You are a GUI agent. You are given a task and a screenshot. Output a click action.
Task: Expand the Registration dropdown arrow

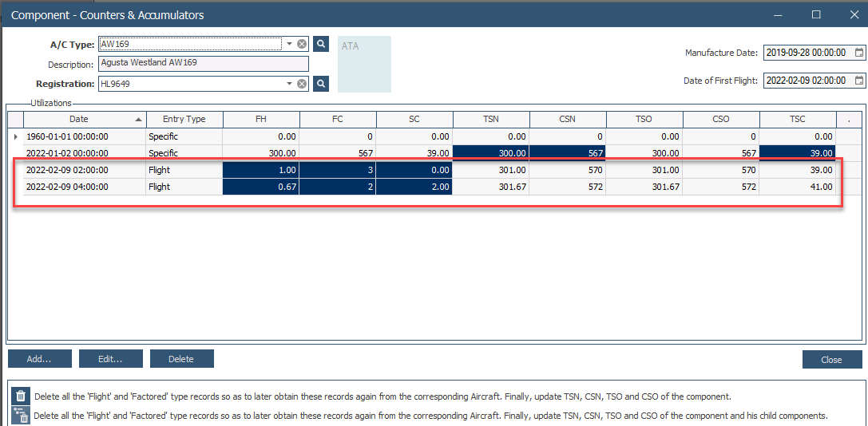coord(289,84)
